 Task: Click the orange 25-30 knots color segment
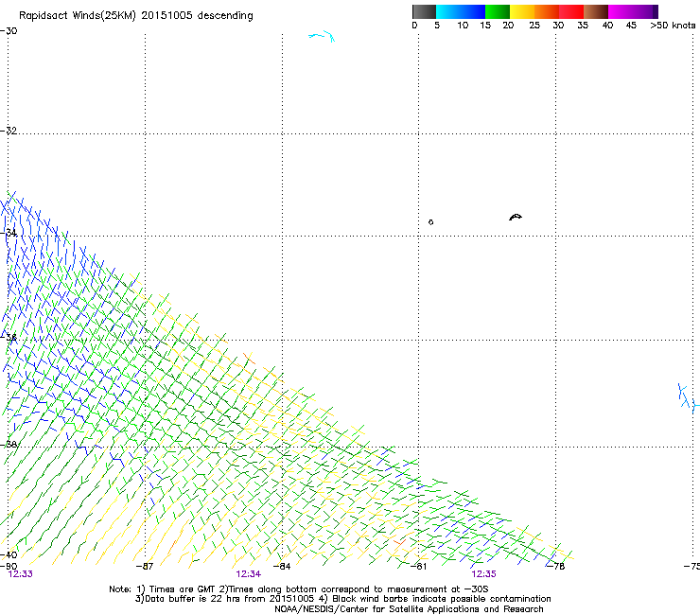(x=547, y=11)
